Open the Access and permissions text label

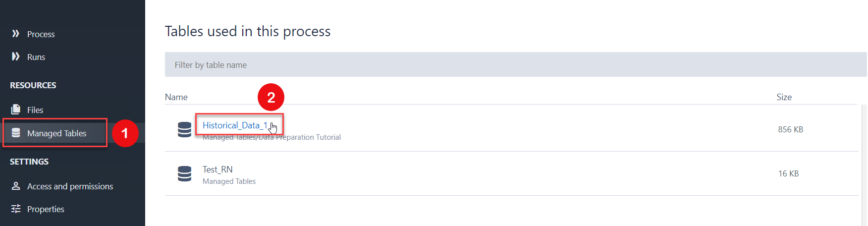[x=70, y=186]
